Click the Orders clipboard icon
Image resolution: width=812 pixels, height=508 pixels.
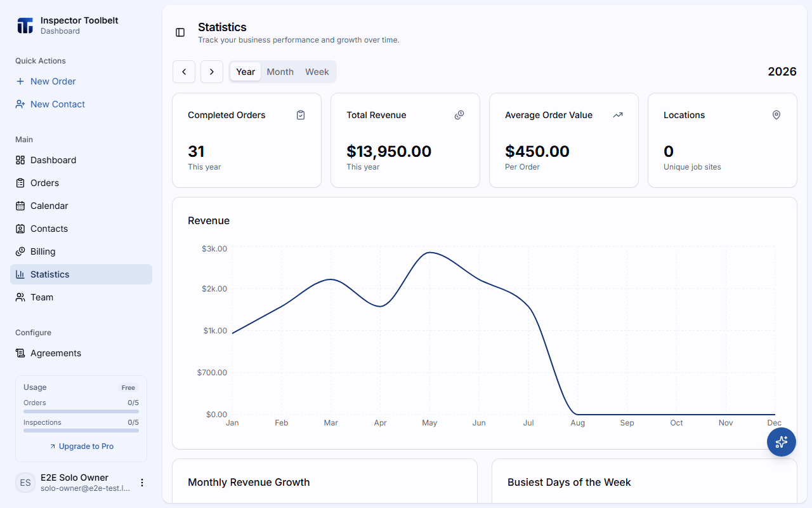[x=20, y=183]
